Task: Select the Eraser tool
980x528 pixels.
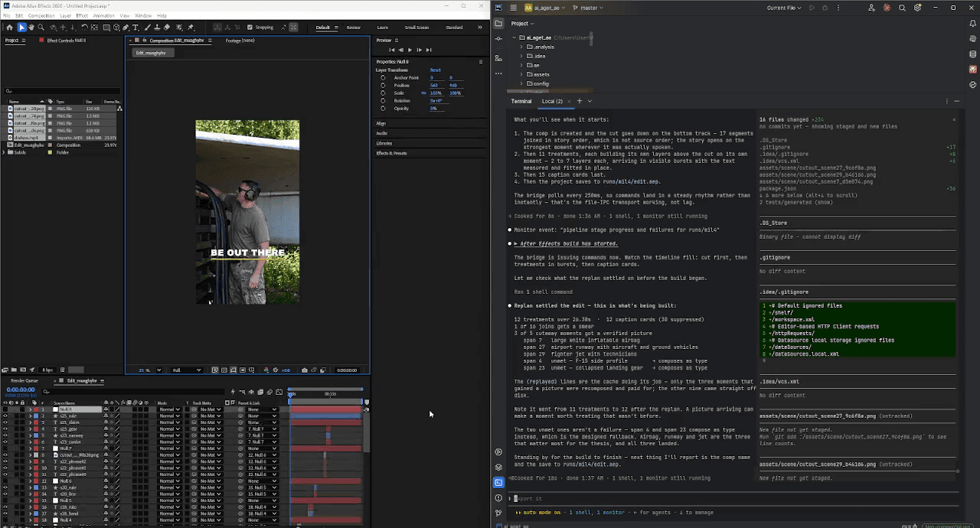Action: 167,28
